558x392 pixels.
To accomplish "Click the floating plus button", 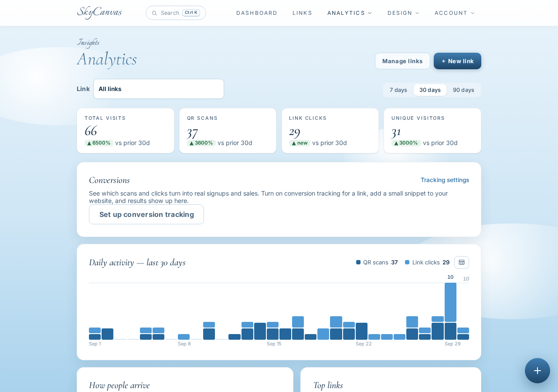I will [x=538, y=371].
